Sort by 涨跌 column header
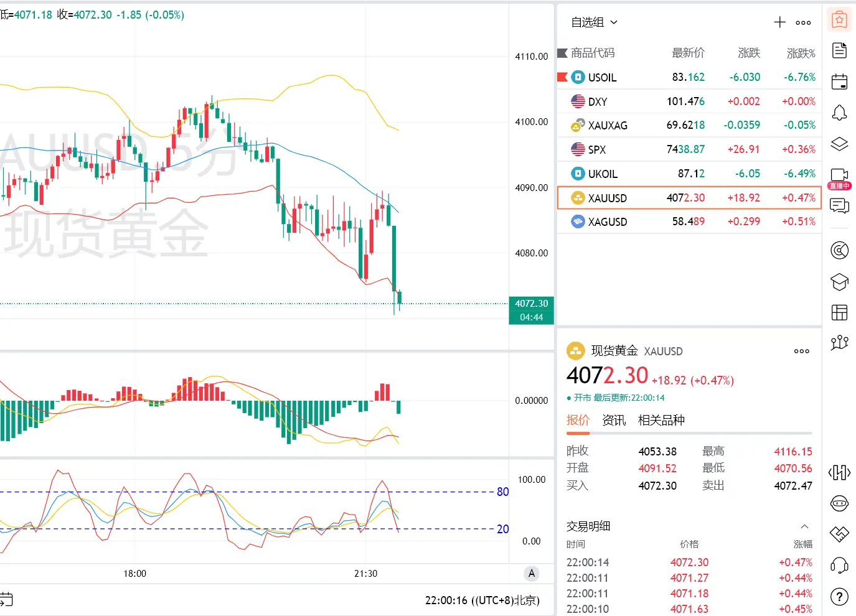Image resolution: width=856 pixels, height=616 pixels. (x=749, y=54)
